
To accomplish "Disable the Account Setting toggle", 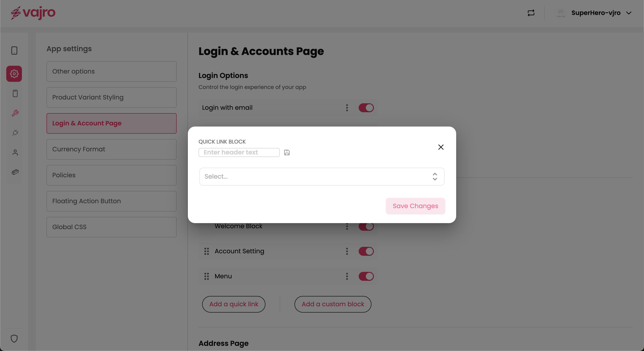I will [366, 251].
